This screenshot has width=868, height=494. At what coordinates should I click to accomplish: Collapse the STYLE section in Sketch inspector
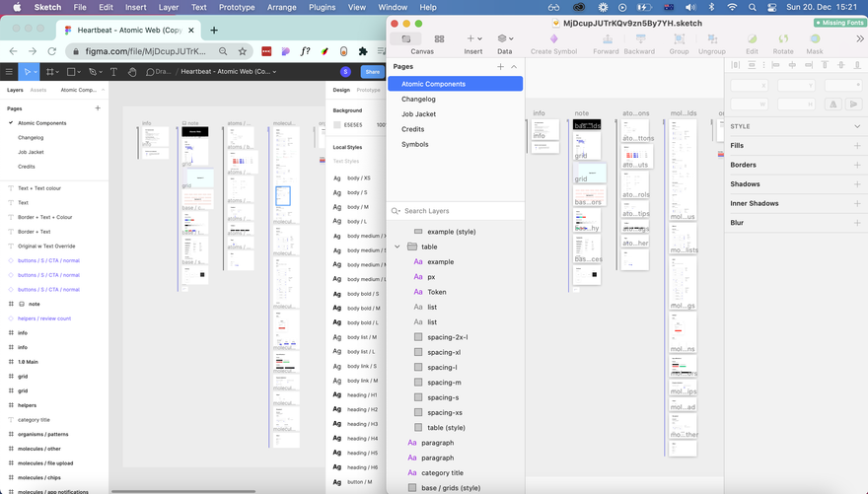pos(857,126)
